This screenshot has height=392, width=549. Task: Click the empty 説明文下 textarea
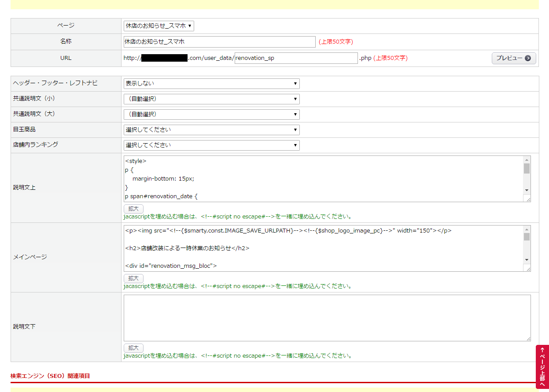pos(327,318)
